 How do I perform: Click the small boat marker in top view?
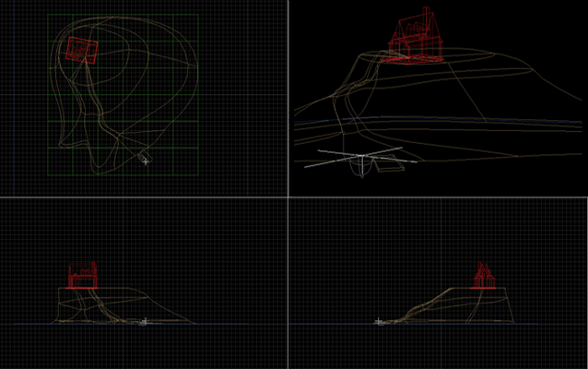144,160
